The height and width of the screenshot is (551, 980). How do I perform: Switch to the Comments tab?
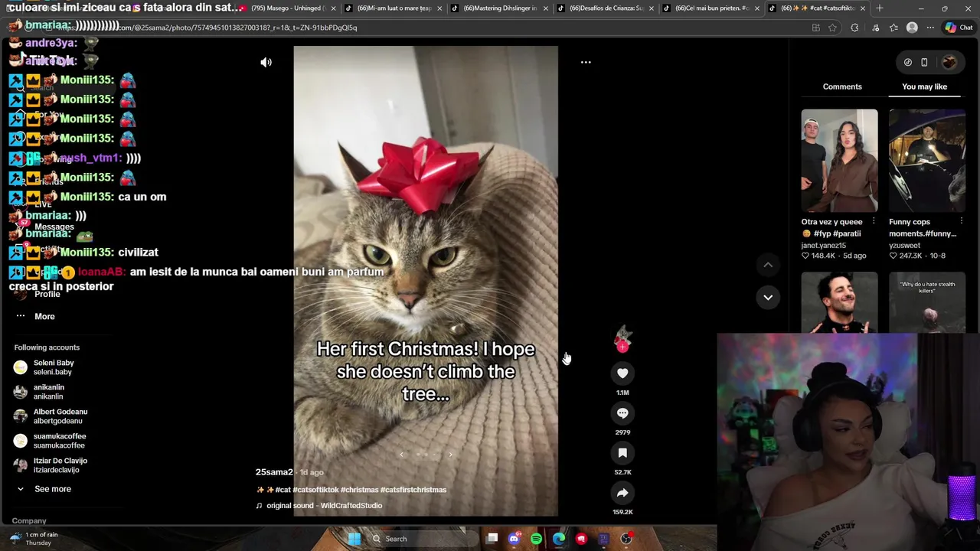pyautogui.click(x=842, y=86)
